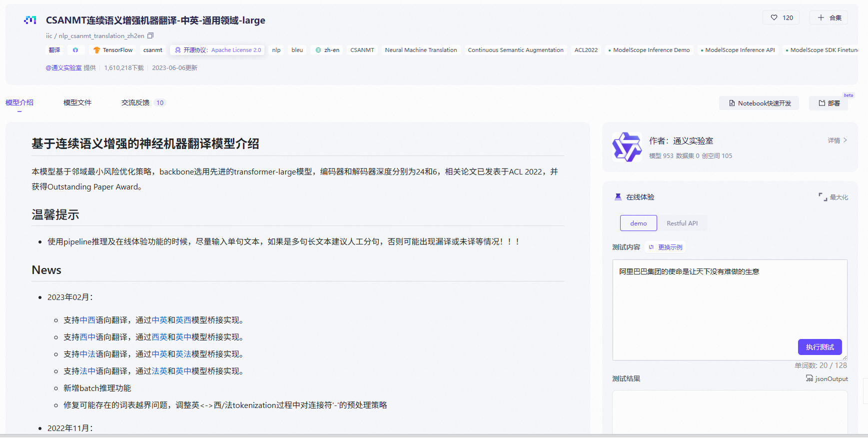
Task: Click the 合集 button label
Action: pyautogui.click(x=836, y=17)
